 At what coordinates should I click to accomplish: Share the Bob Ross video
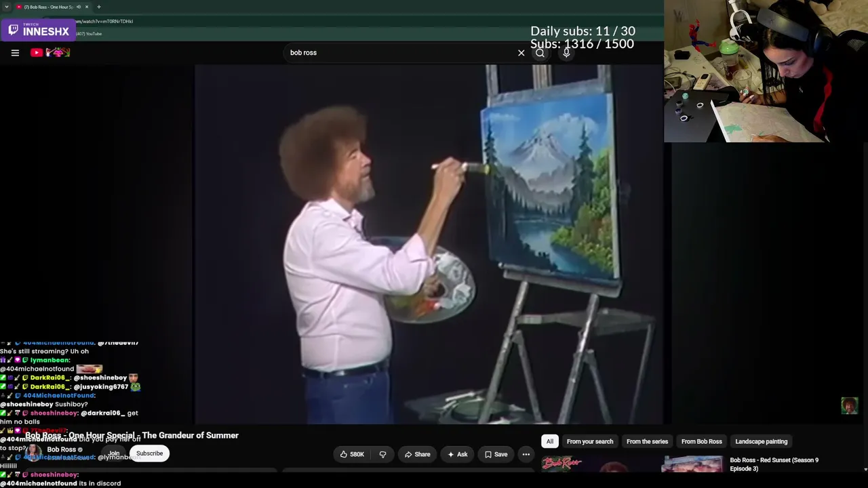(x=417, y=454)
